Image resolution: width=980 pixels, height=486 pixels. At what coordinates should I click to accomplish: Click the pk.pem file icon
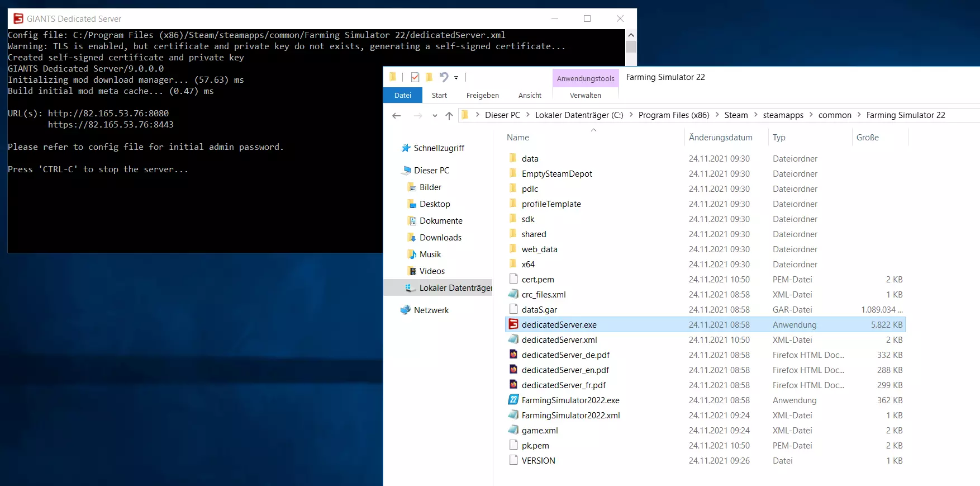pos(513,445)
